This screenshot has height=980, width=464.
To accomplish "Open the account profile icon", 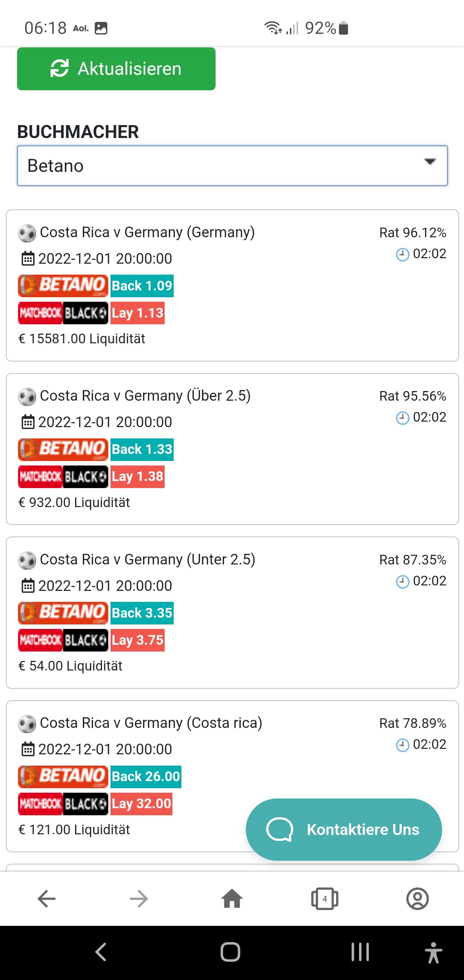I will pyautogui.click(x=417, y=899).
